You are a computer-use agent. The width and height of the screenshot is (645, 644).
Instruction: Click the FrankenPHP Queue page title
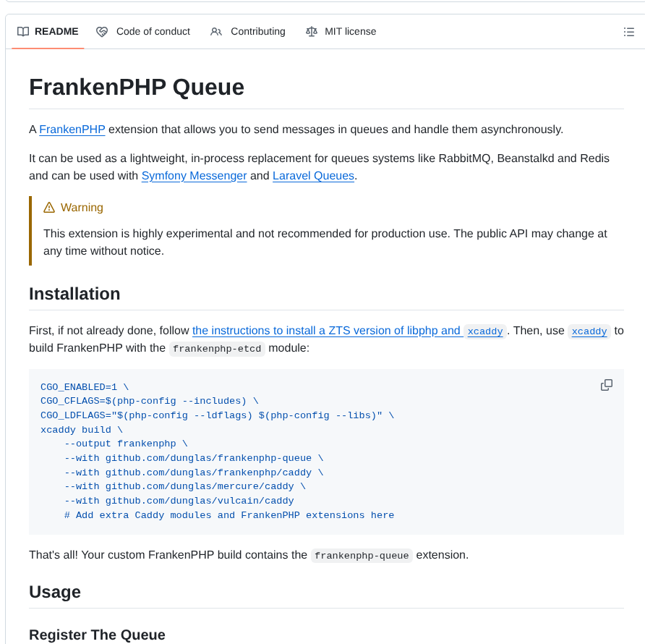[136, 87]
